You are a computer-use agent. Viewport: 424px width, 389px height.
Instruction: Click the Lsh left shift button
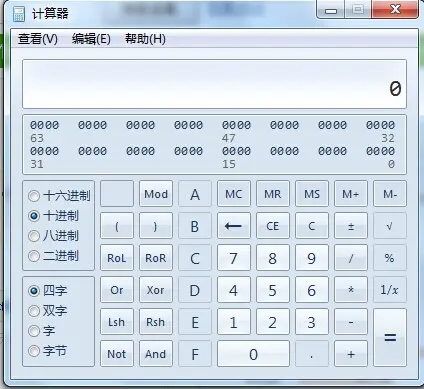point(117,322)
